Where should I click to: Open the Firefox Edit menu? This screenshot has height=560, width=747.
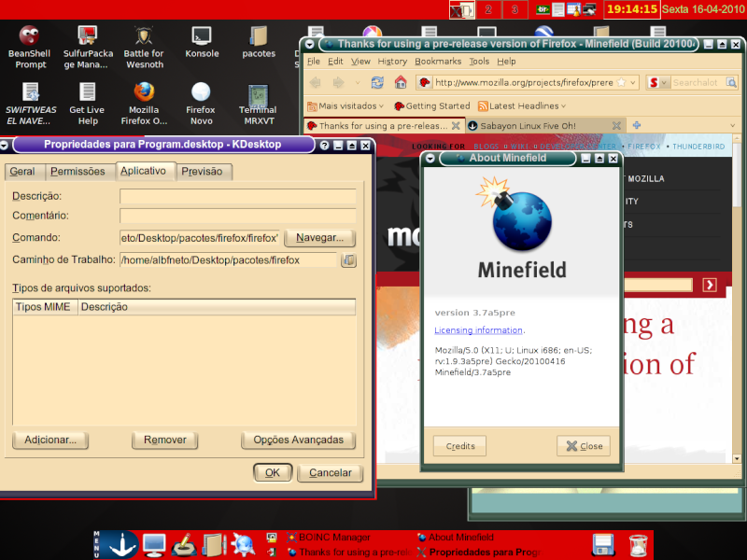[335, 61]
